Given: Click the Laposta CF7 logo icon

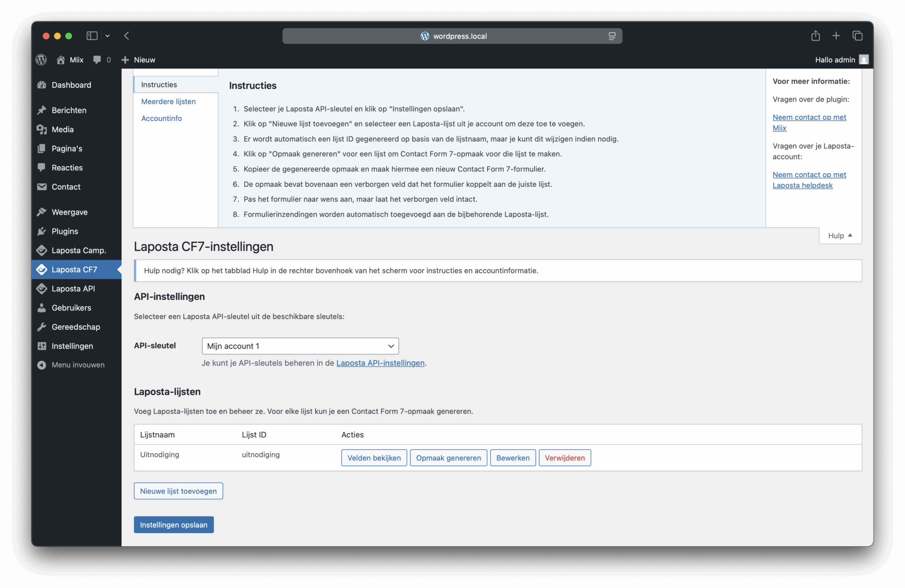Looking at the screenshot, I should coord(42,269).
